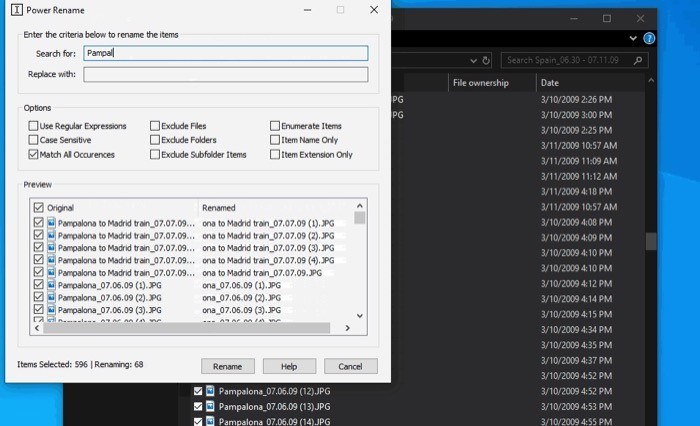This screenshot has height=426, width=700.
Task: Sort by Original column header
Action: click(60, 208)
